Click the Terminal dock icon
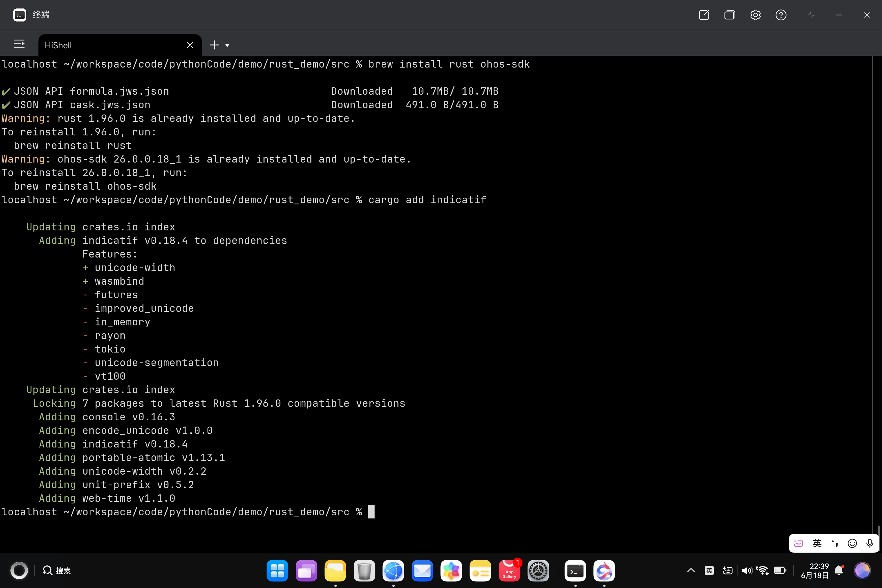This screenshot has width=882, height=588. click(x=575, y=570)
